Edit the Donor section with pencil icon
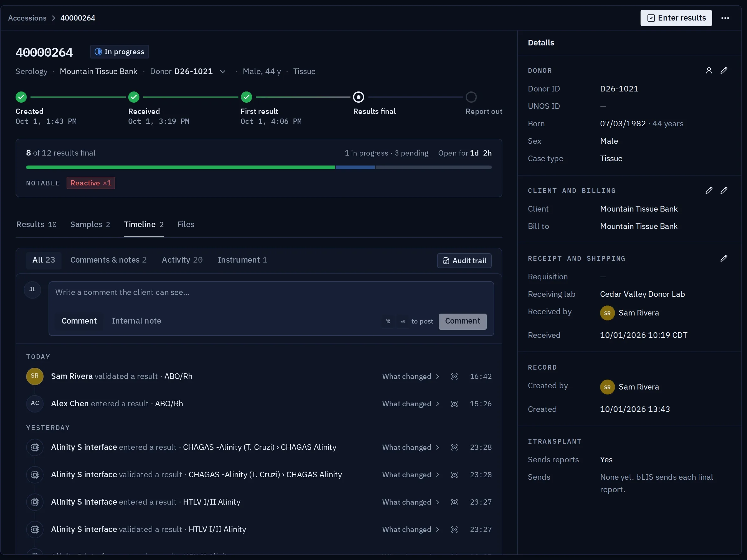 [x=724, y=70]
